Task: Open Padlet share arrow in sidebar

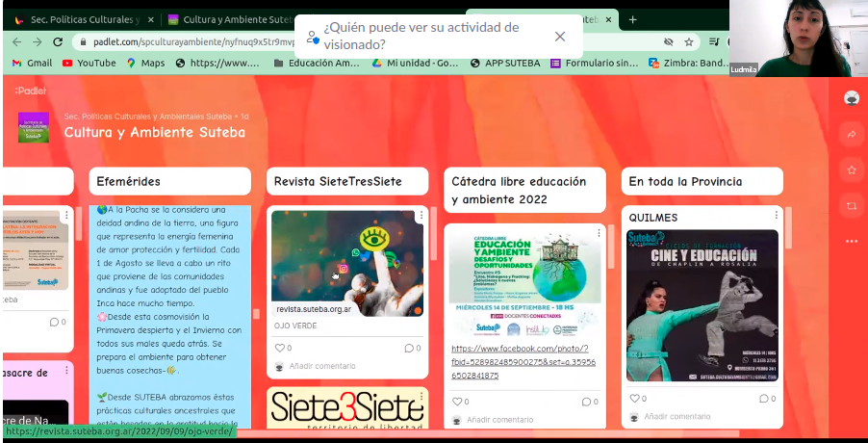Action: click(851, 135)
